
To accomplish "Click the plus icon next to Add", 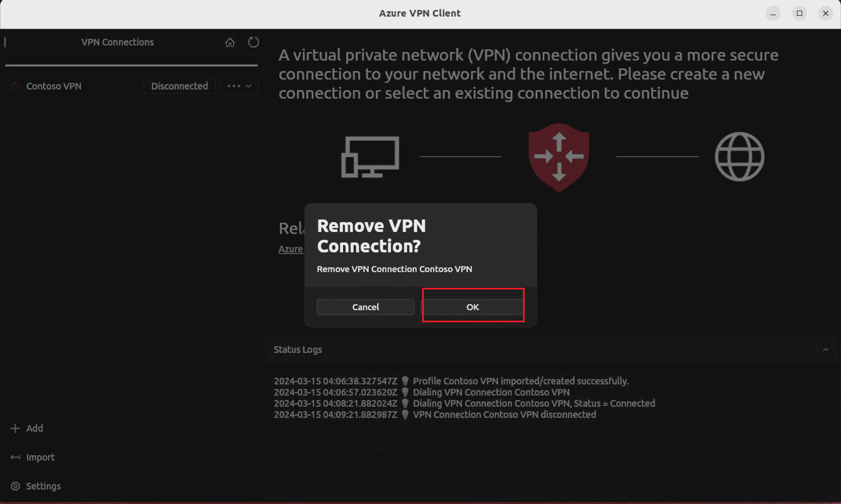I will click(x=15, y=428).
